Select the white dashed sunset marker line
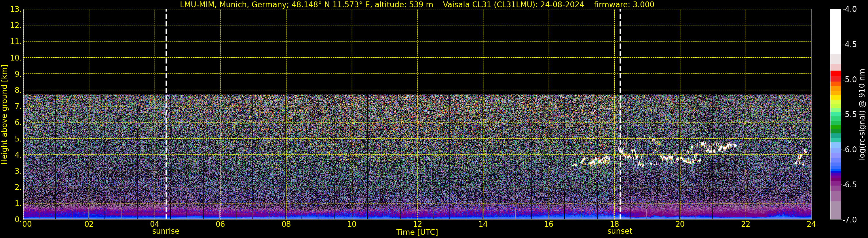This screenshot has width=868, height=238. coord(620,114)
